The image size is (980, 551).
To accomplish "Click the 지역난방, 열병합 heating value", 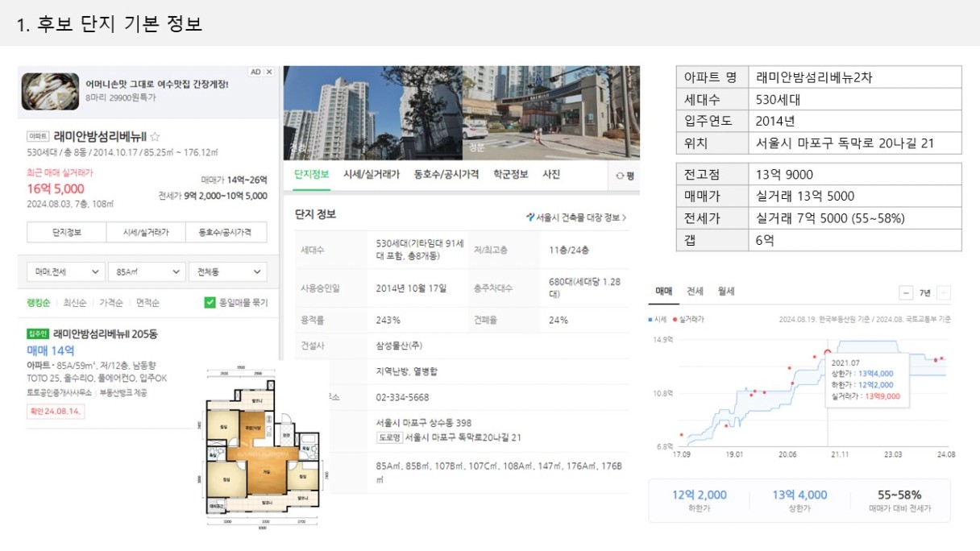I will tap(407, 371).
